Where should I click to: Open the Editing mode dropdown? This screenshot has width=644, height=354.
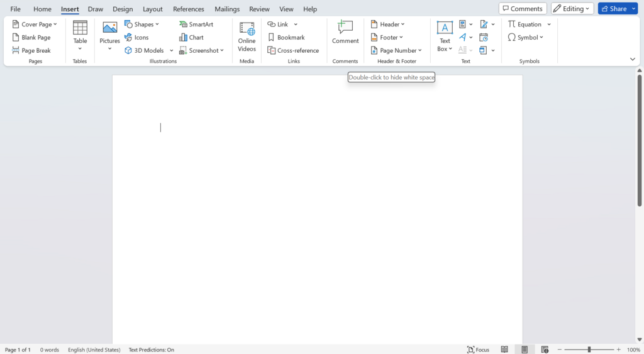(572, 9)
